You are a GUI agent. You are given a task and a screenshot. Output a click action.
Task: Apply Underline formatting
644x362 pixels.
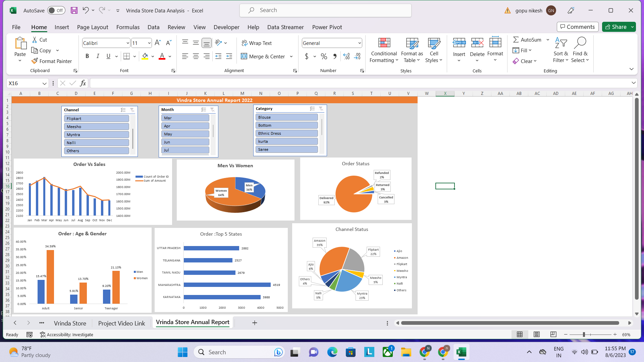[x=108, y=56]
